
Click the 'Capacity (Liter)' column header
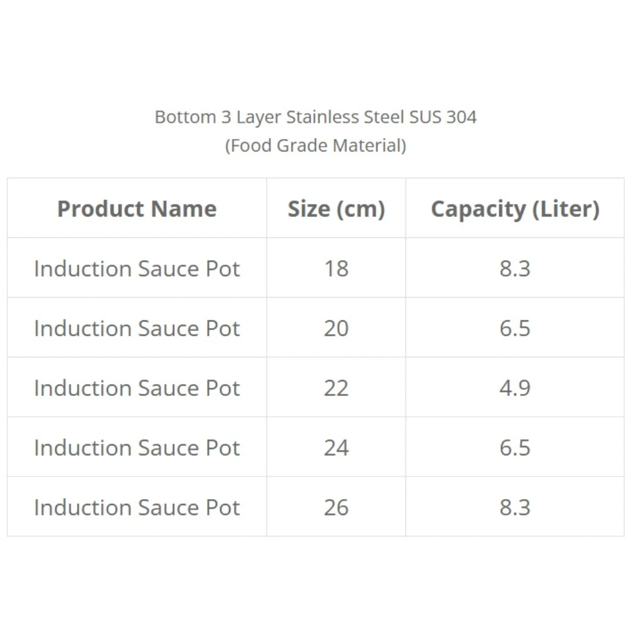[515, 209]
